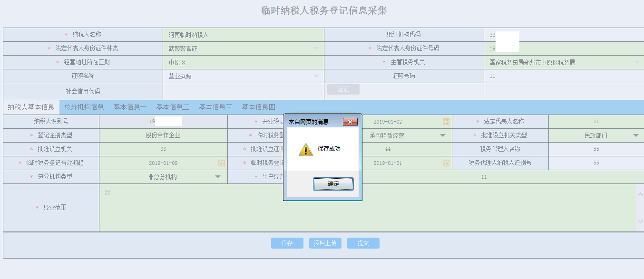Expand the 总分机构类型 dropdown

218,177
